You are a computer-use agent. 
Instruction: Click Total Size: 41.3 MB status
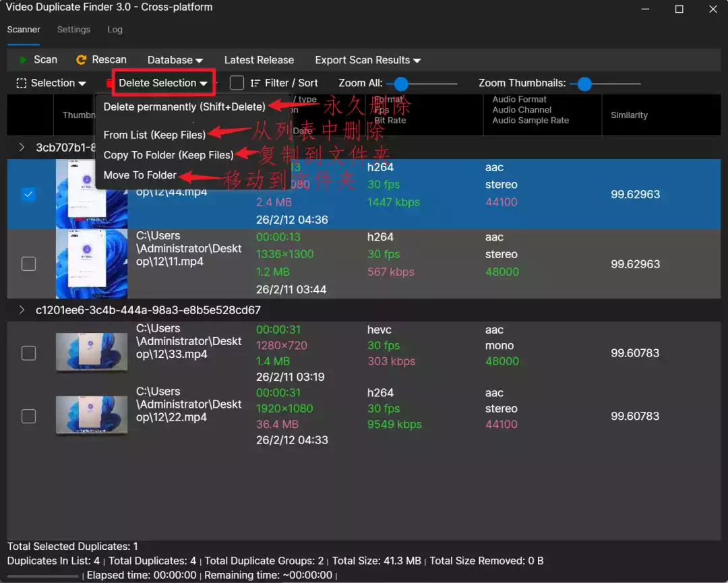[377, 561]
